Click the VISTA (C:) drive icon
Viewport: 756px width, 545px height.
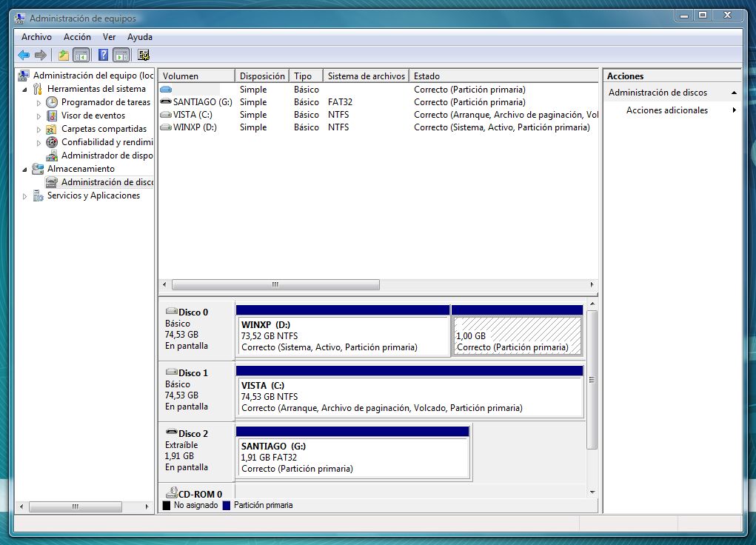tap(166, 114)
